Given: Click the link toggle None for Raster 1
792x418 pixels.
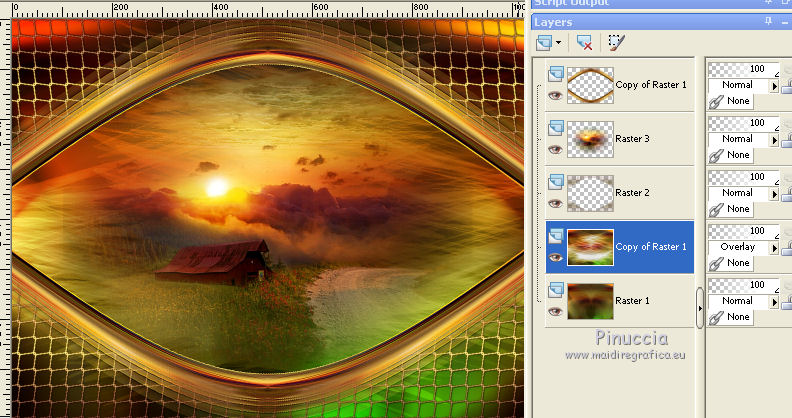Looking at the screenshot, I should (730, 317).
